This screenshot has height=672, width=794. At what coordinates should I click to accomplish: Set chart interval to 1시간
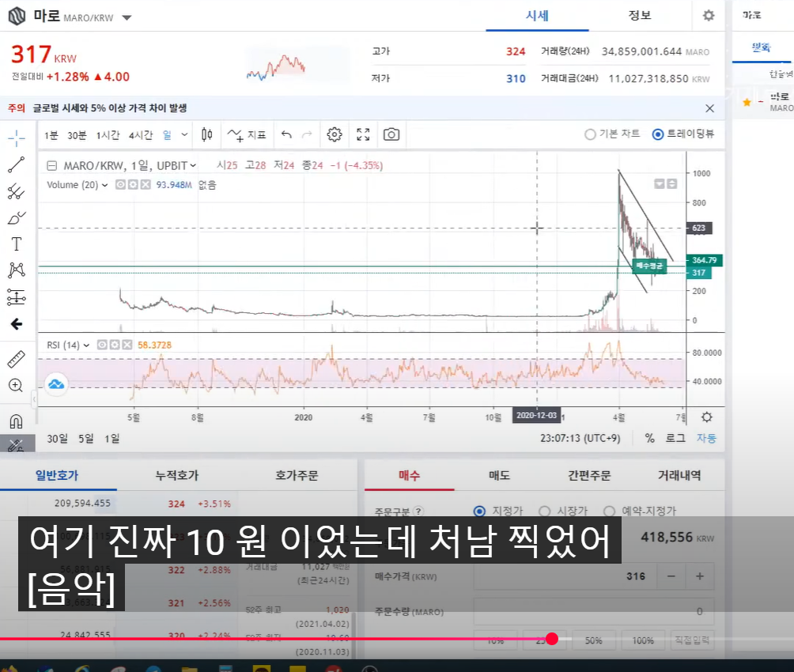click(x=108, y=135)
